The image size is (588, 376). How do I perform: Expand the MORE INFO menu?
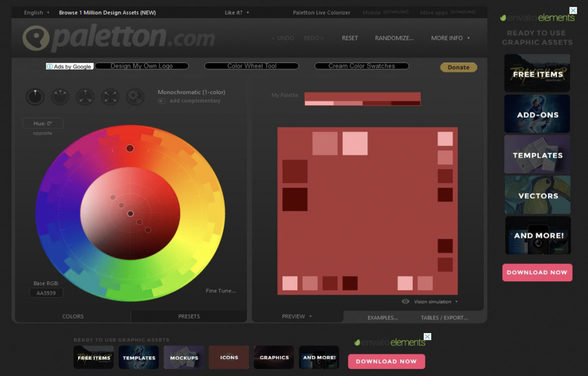point(450,38)
